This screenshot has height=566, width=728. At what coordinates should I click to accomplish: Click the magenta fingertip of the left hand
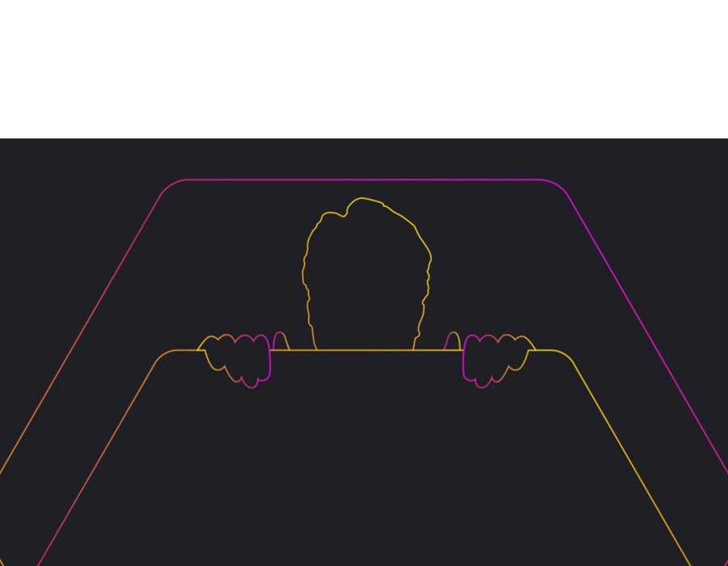tap(251, 386)
